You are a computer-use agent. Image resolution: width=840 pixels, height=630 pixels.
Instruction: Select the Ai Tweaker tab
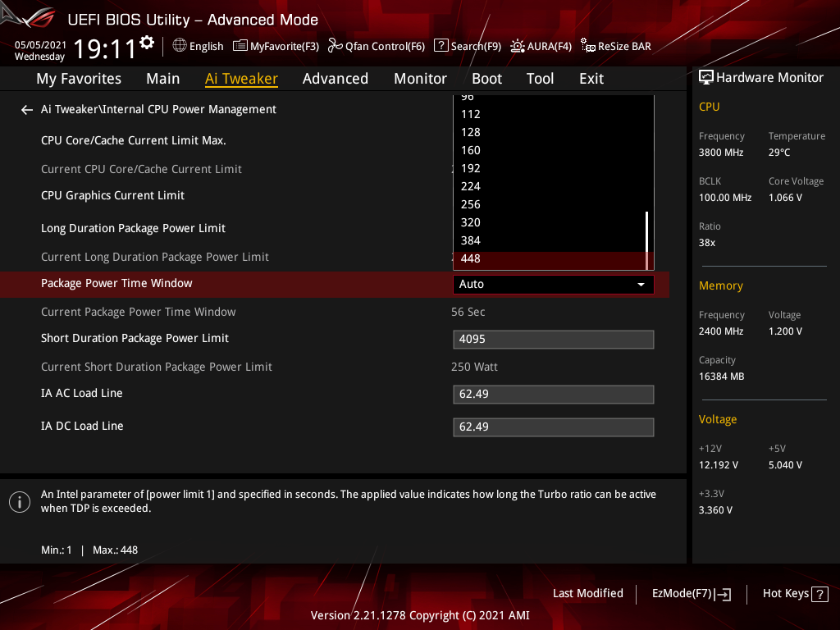click(x=241, y=79)
